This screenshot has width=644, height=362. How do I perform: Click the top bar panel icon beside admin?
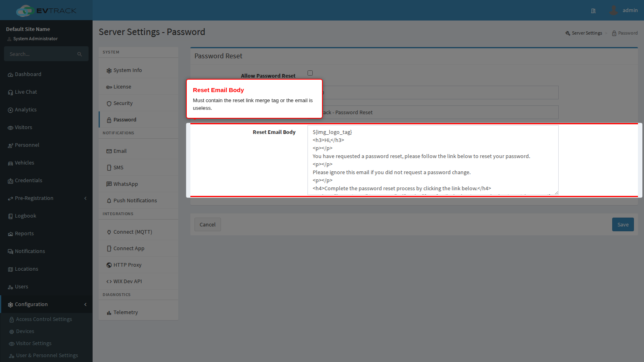tap(593, 11)
